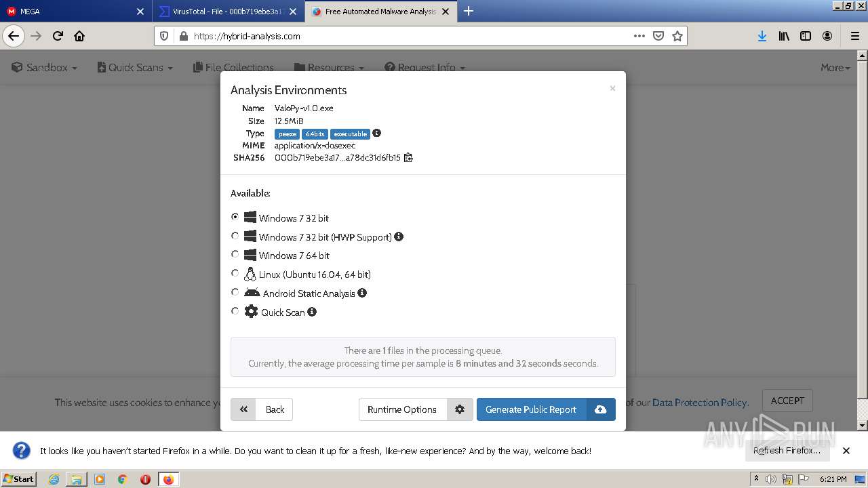Select Windows 7 32 bit environment
This screenshot has height=488, width=868.
pyautogui.click(x=235, y=217)
